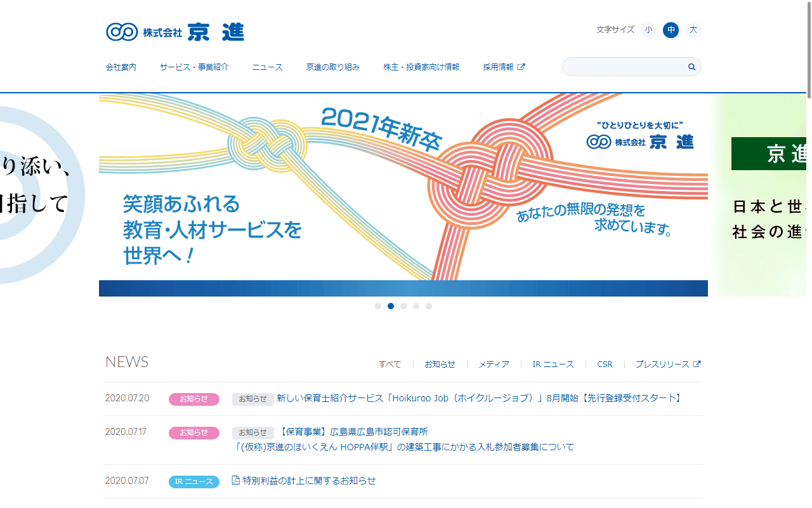The width and height of the screenshot is (812, 508).
Task: Jump to the third carousel slide dot
Action: [403, 306]
